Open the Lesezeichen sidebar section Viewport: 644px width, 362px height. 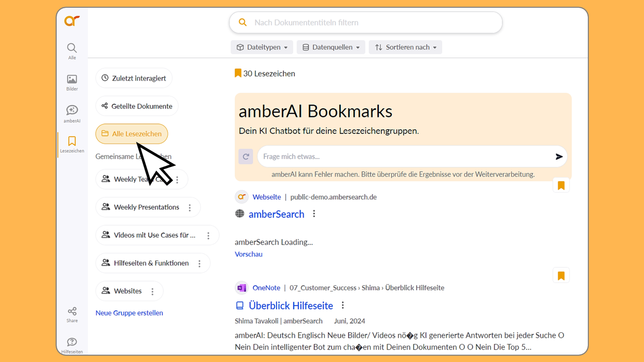click(x=72, y=144)
